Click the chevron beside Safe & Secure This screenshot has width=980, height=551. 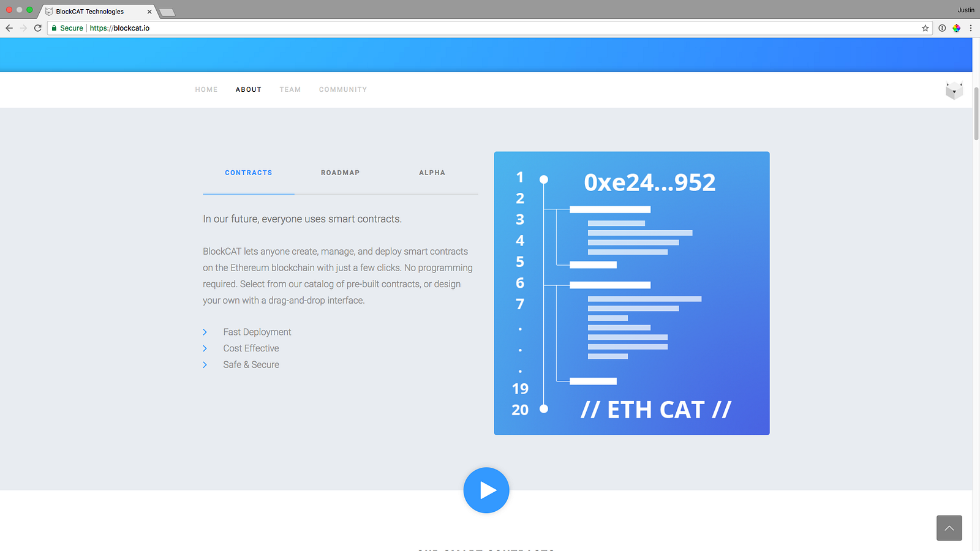coord(205,365)
